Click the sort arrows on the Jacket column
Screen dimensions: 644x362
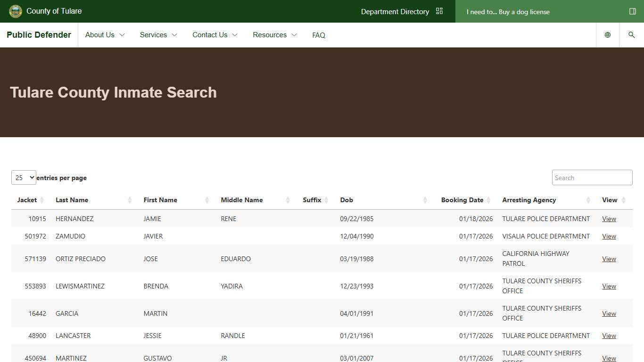[x=41, y=200]
